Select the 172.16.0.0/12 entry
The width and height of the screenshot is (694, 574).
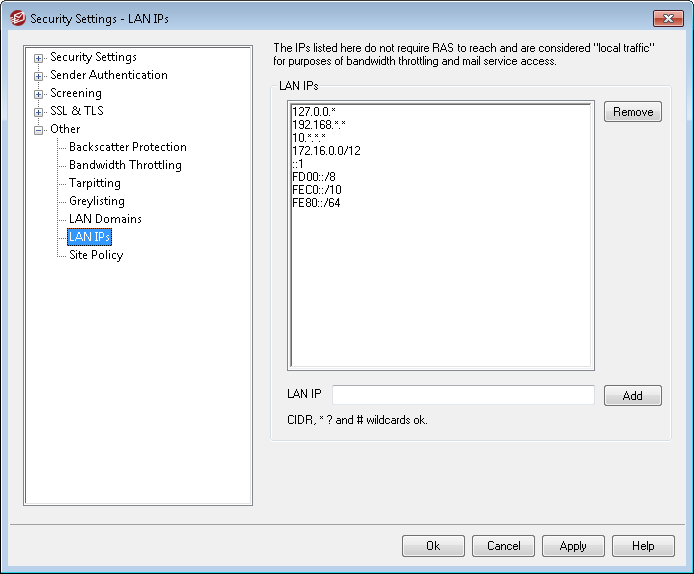328,149
